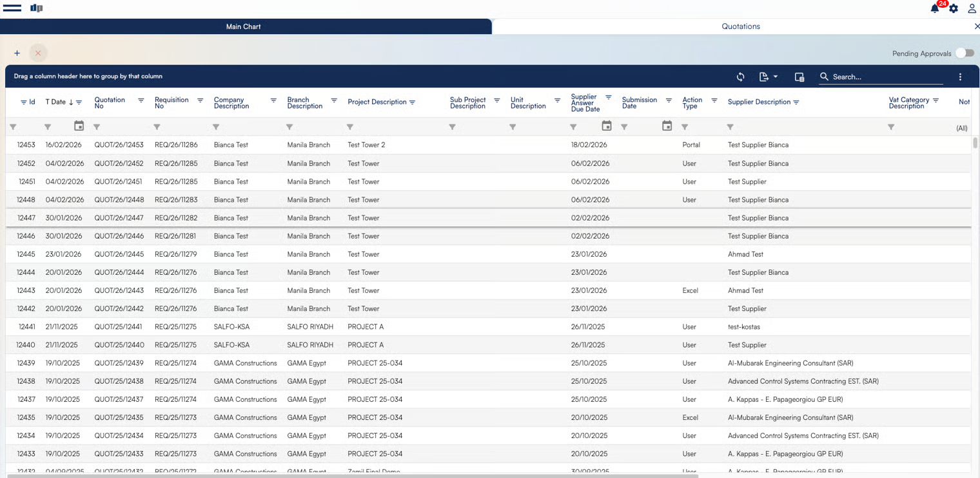Sort by the T Date column header

(55, 102)
